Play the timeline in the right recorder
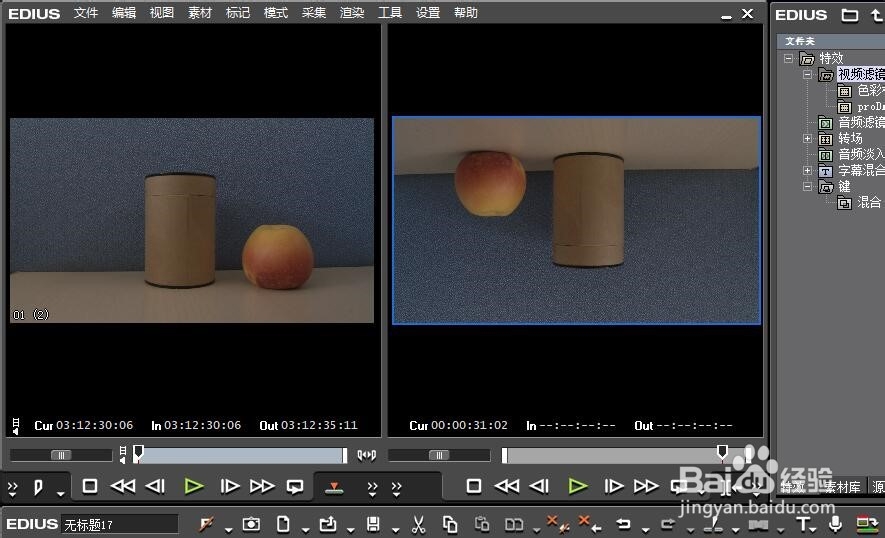This screenshot has height=538, width=885. coord(577,486)
